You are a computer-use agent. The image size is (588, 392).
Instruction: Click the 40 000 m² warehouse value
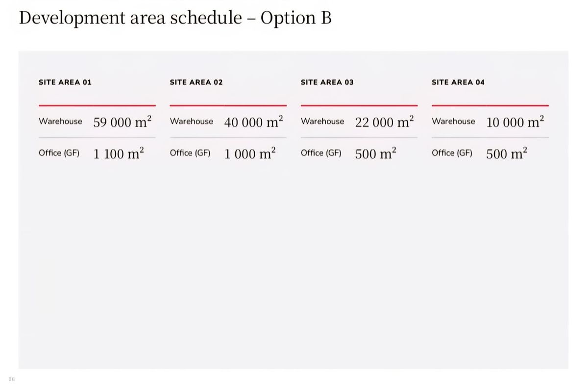pos(254,122)
